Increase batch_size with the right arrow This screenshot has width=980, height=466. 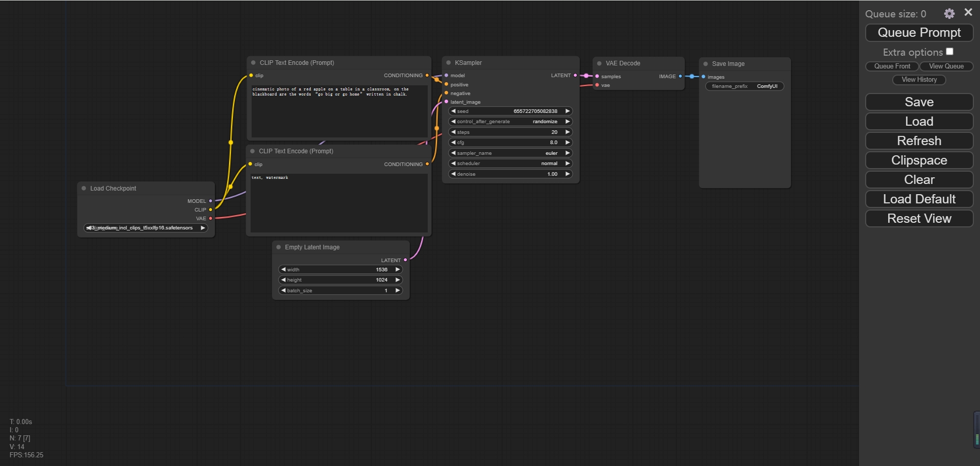397,291
